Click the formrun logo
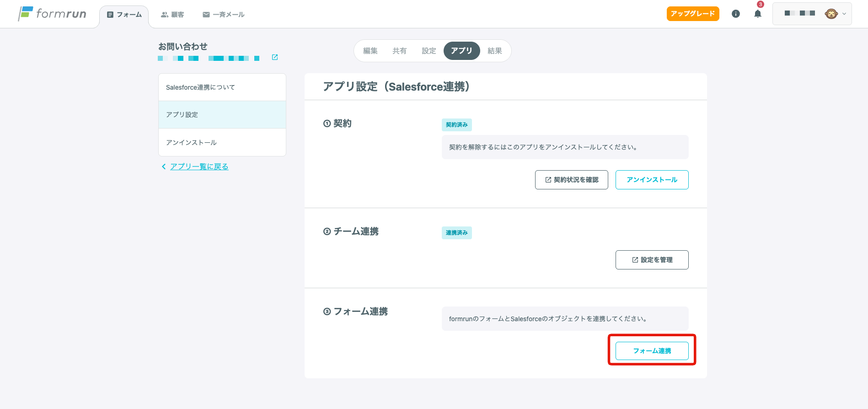This screenshot has width=868, height=409. point(52,14)
